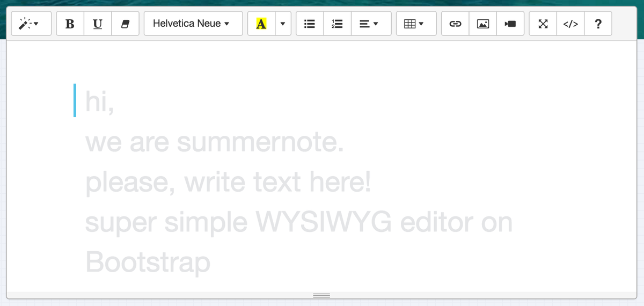Click the 'hi,' placeholder line
Screen dimensions: 644x306
point(100,103)
